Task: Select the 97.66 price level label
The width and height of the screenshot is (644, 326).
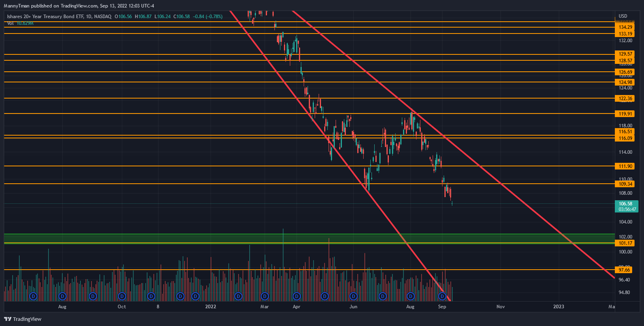Action: click(x=624, y=270)
